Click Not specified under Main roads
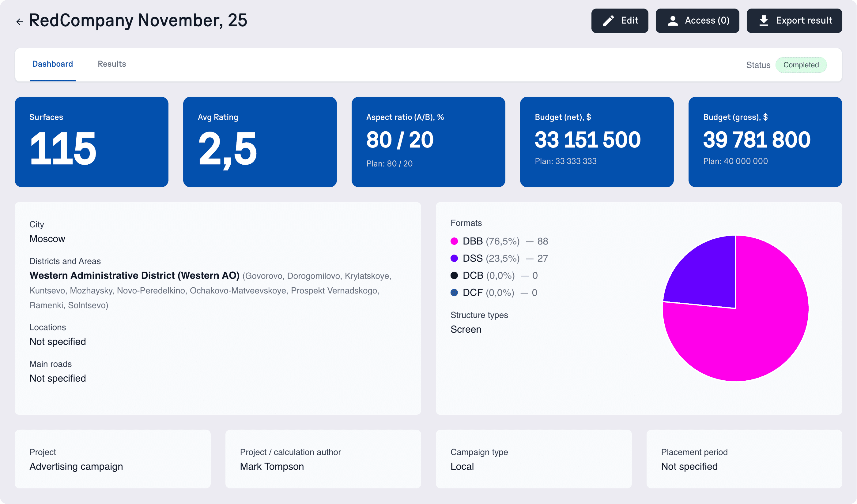 (58, 378)
